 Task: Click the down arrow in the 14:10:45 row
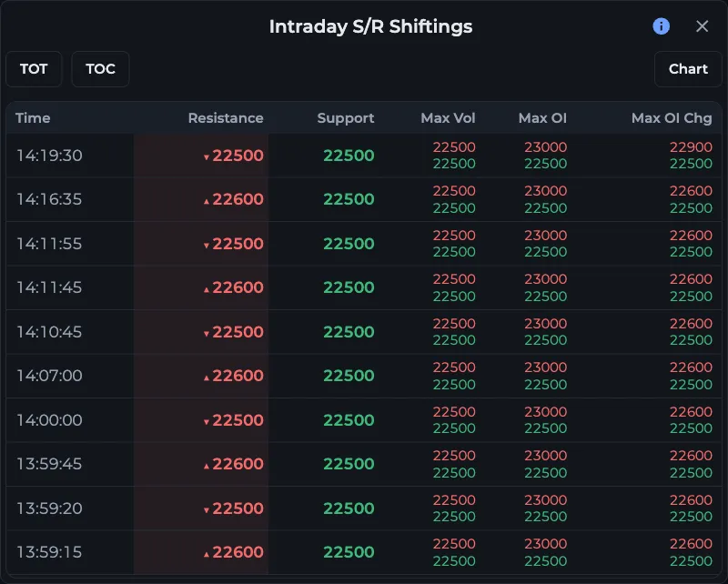tap(207, 334)
